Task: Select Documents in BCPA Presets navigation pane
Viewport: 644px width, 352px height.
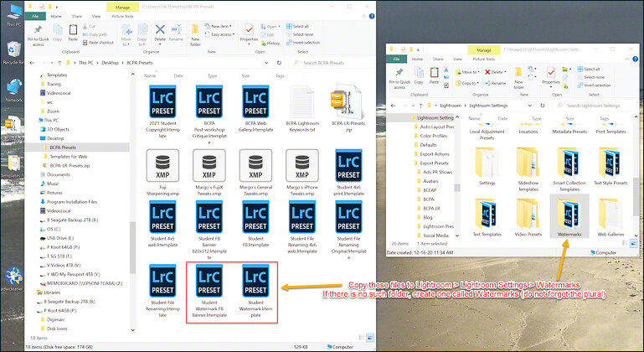Action: click(54, 175)
